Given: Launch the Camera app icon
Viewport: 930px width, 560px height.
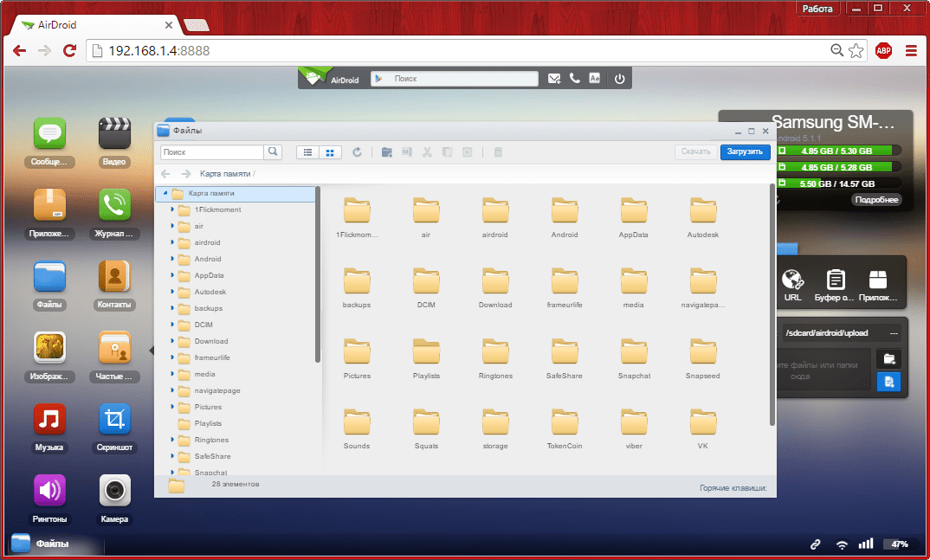Looking at the screenshot, I should click(x=114, y=491).
